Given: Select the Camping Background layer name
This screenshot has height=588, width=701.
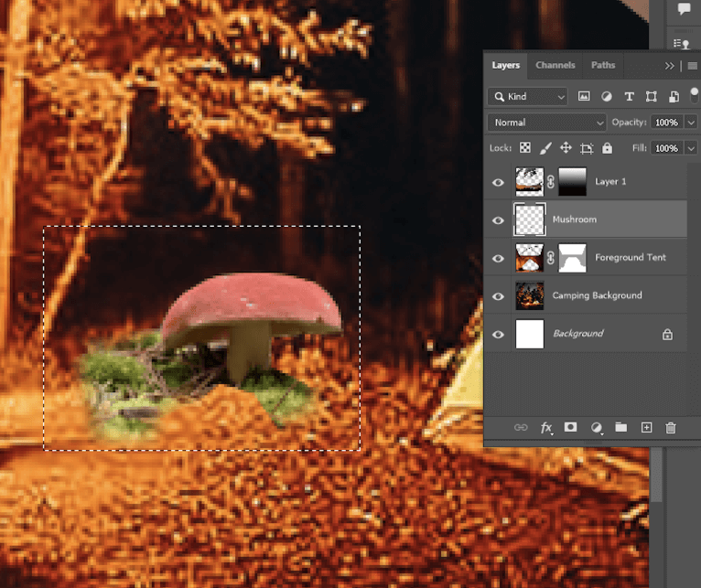Looking at the screenshot, I should click(x=598, y=295).
